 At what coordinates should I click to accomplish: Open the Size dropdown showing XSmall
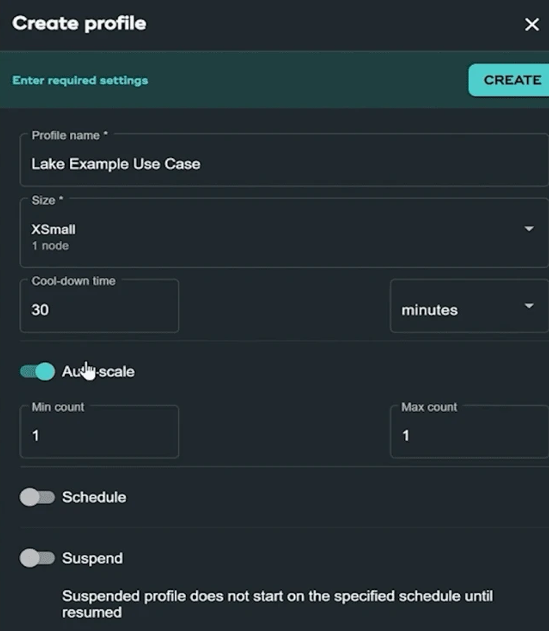(284, 233)
